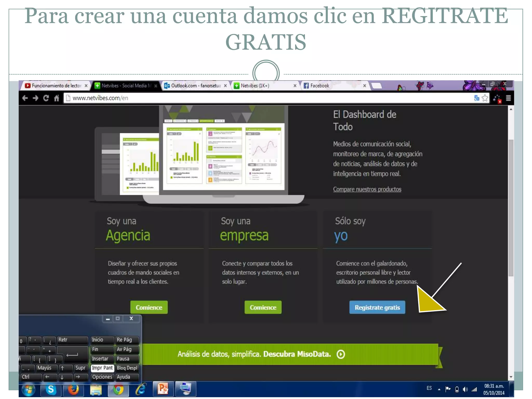Click the address bar URL field
The width and height of the screenshot is (532, 399).
click(268, 98)
